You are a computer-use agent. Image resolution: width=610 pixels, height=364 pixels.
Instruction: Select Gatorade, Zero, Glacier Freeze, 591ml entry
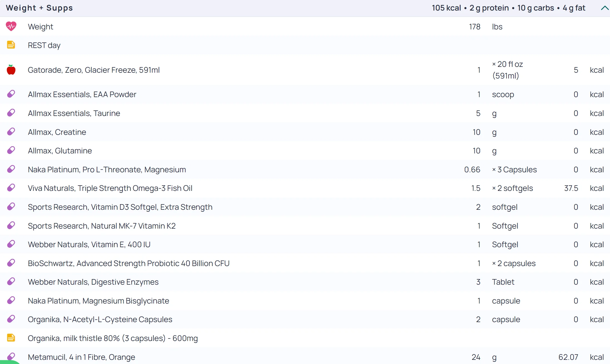tap(94, 70)
